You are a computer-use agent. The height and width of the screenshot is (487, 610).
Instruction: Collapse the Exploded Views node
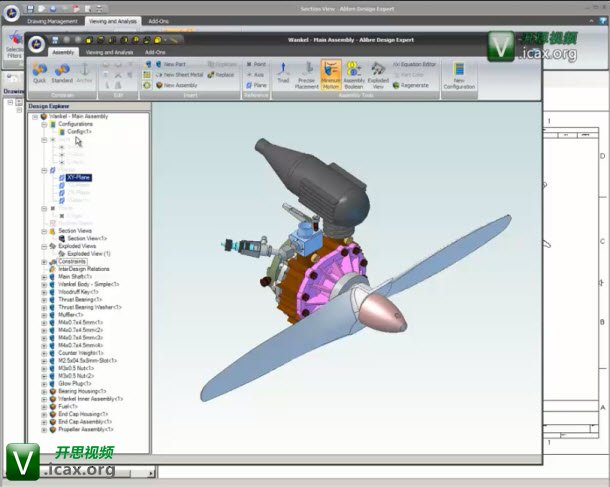[44, 246]
